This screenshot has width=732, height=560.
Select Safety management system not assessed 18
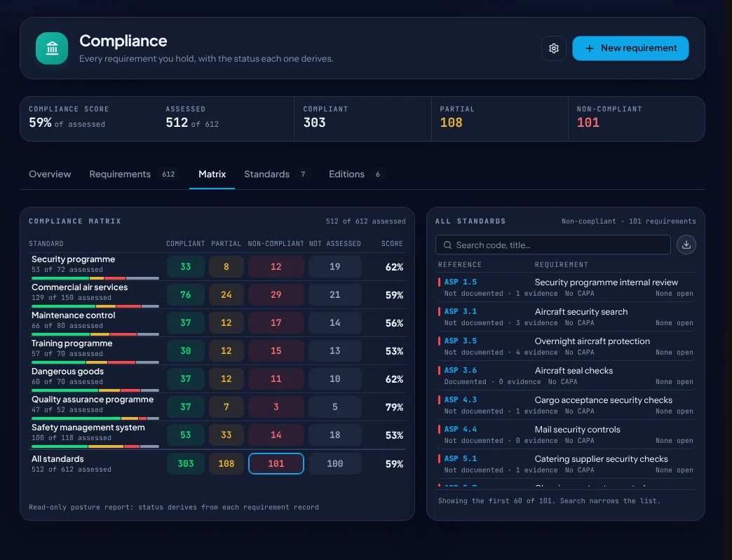pos(334,435)
